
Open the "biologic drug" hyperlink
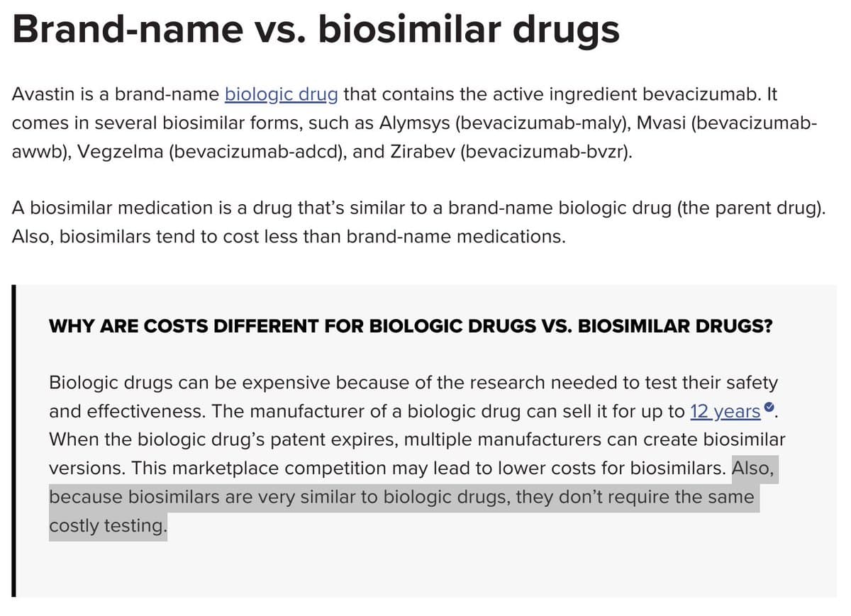click(281, 94)
